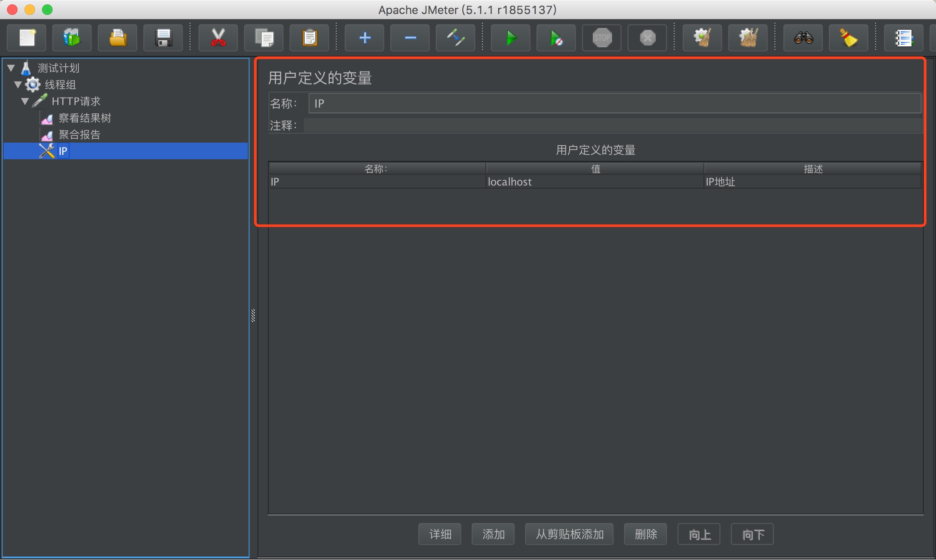The height and width of the screenshot is (560, 936).
Task: Click the Copy icon
Action: tap(264, 38)
